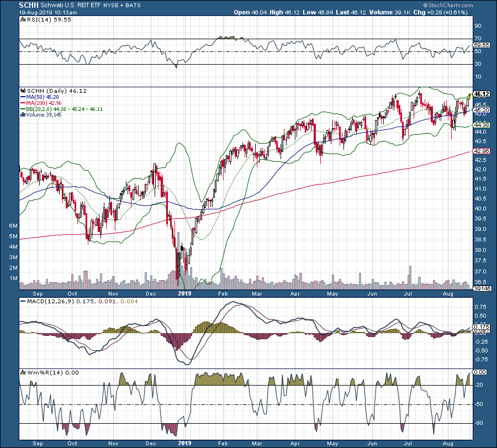
Task: Click the 'SCHH (Daily) 46.12' legend label
Action: click(x=57, y=91)
